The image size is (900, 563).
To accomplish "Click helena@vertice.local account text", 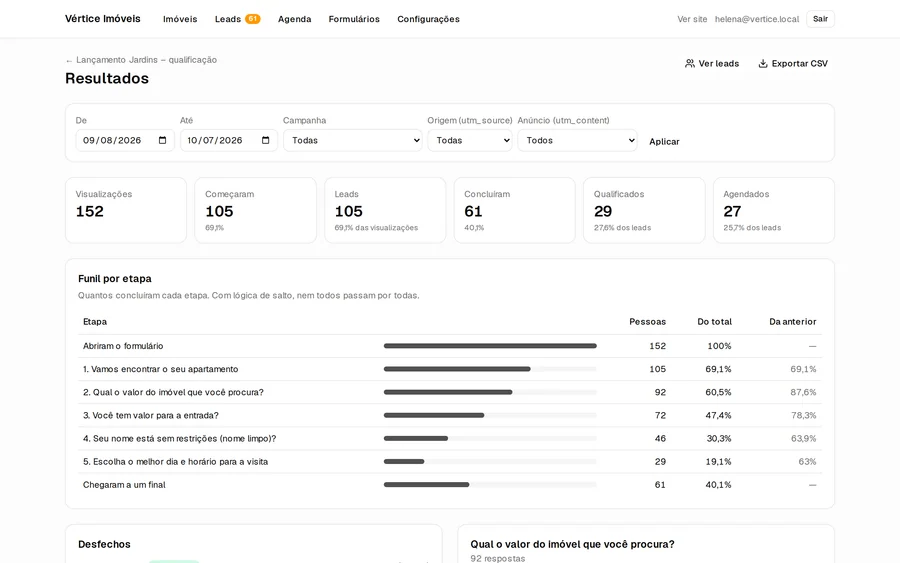I will click(x=757, y=19).
